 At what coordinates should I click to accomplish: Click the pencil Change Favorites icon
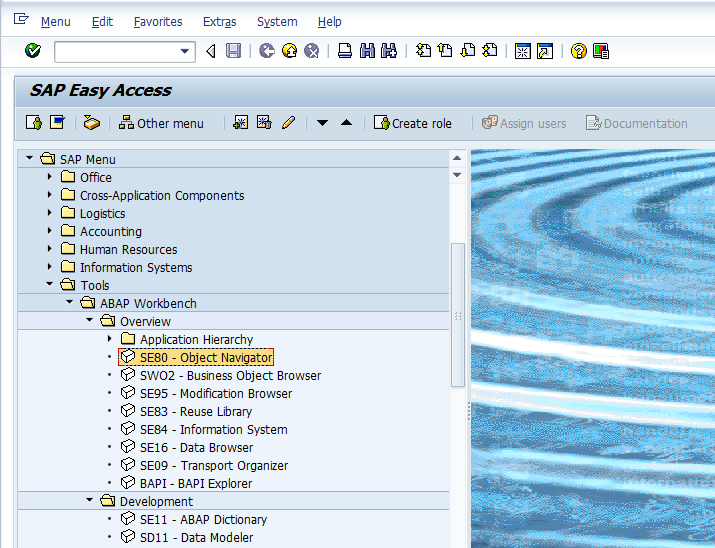tap(289, 123)
